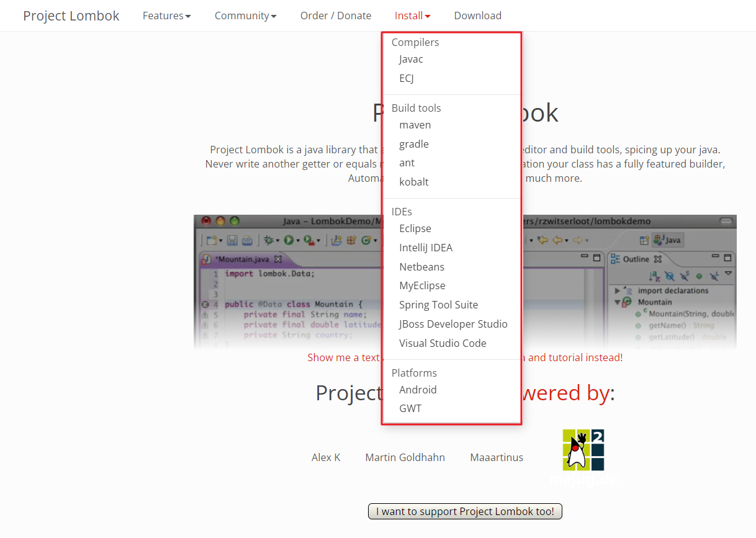Open the Order / Donate page
The image size is (756, 538).
click(x=336, y=16)
